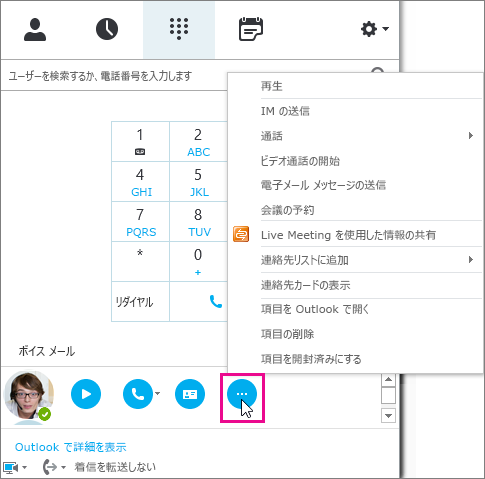Expand the dropdown arrow beside the gear
Image resolution: width=485 pixels, height=479 pixels.
pos(385,29)
